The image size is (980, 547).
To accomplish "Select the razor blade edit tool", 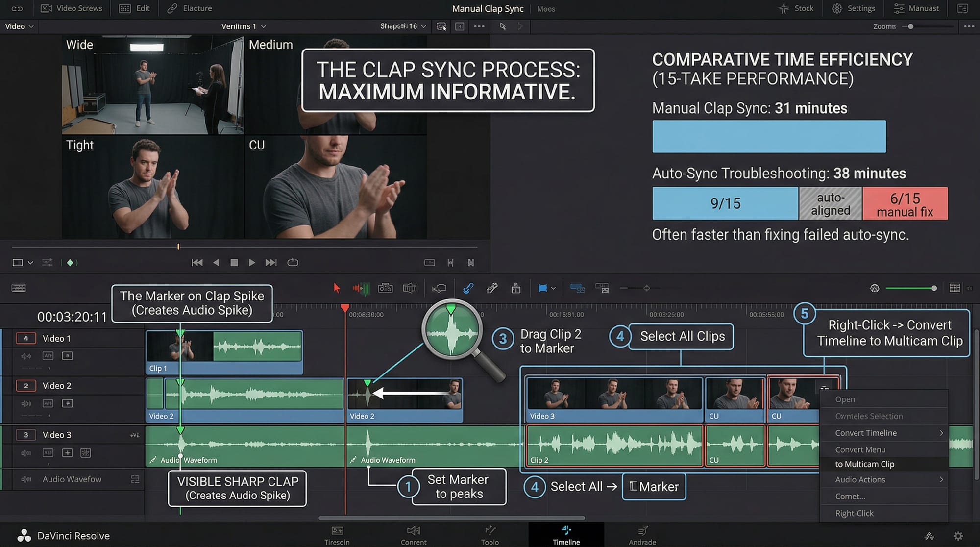I will click(492, 288).
